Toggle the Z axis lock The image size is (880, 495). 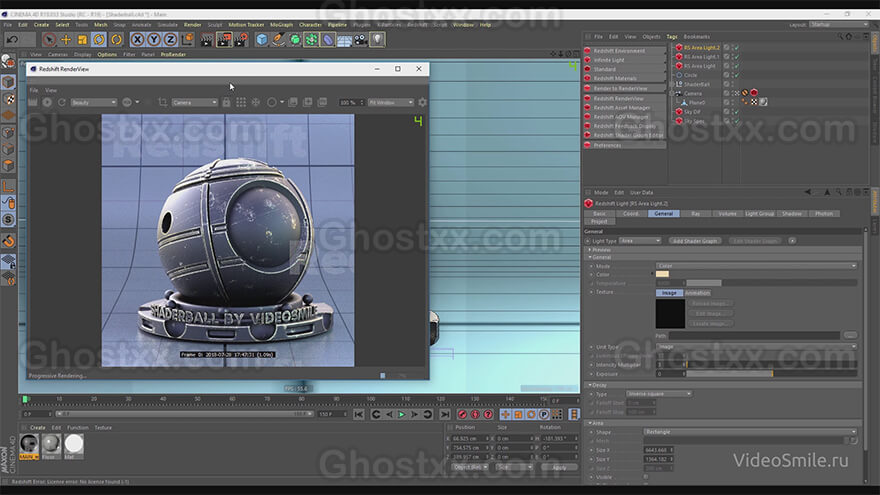point(170,39)
